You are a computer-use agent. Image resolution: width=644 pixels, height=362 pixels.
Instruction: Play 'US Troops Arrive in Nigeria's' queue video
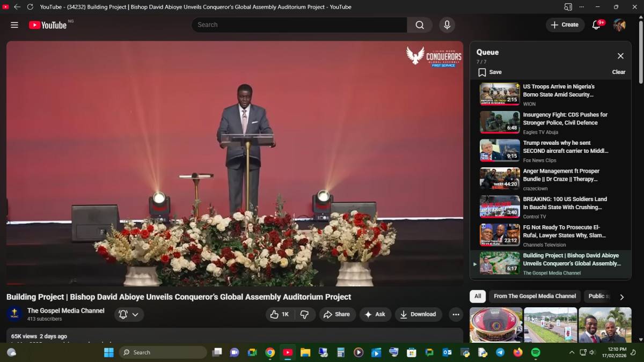[550, 94]
